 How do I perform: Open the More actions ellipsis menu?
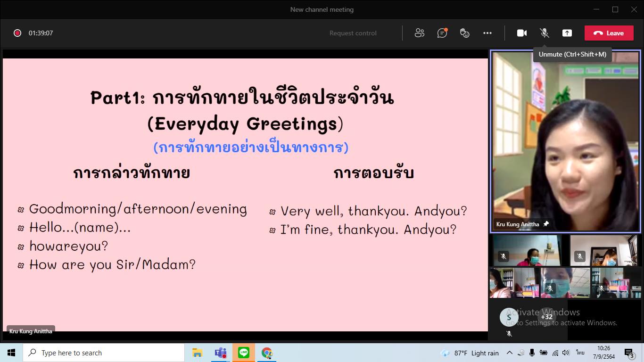[487, 33]
